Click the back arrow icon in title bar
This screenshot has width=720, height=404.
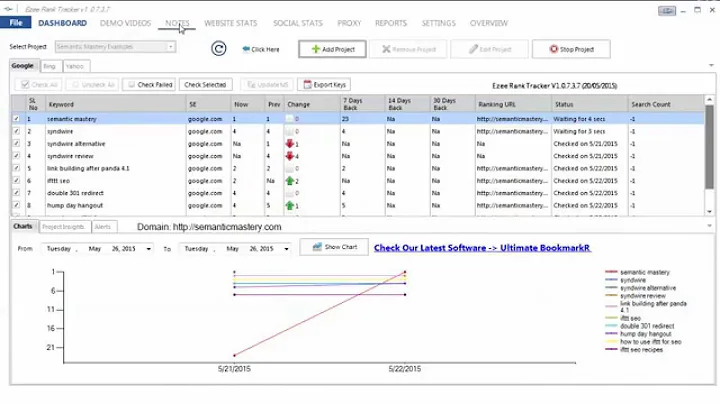coord(8,9)
